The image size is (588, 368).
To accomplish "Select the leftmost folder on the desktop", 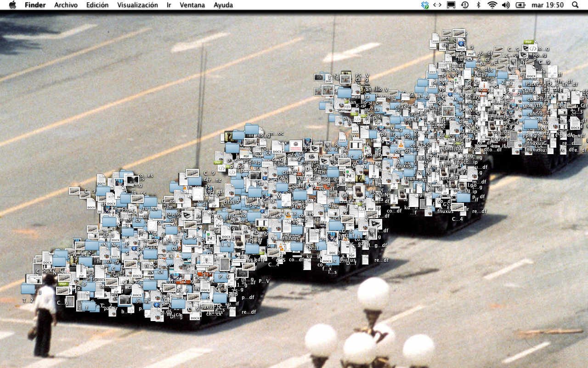I will click(x=28, y=289).
